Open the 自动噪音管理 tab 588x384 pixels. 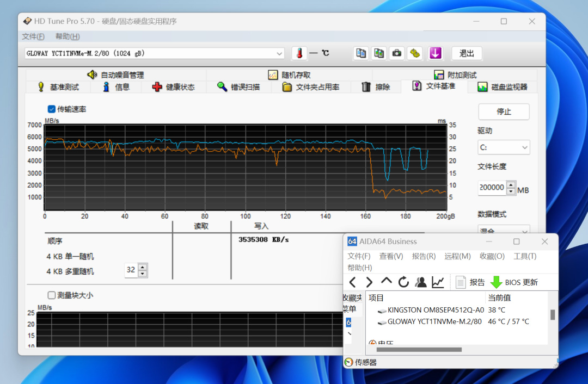click(x=115, y=75)
